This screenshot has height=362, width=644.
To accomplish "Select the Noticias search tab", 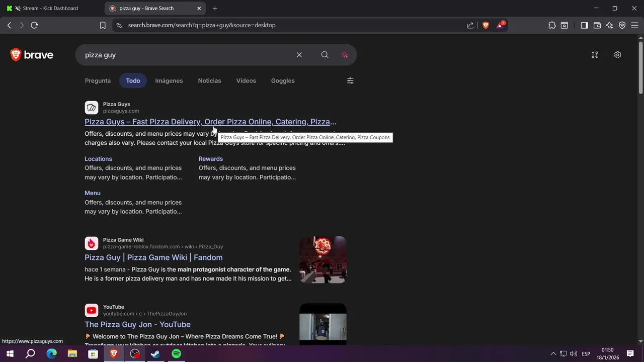I will (209, 80).
